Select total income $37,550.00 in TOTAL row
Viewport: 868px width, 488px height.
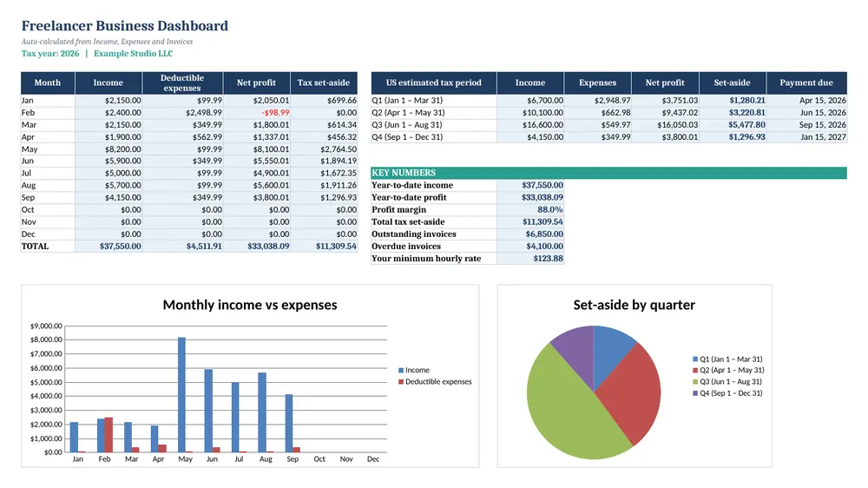click(108, 246)
